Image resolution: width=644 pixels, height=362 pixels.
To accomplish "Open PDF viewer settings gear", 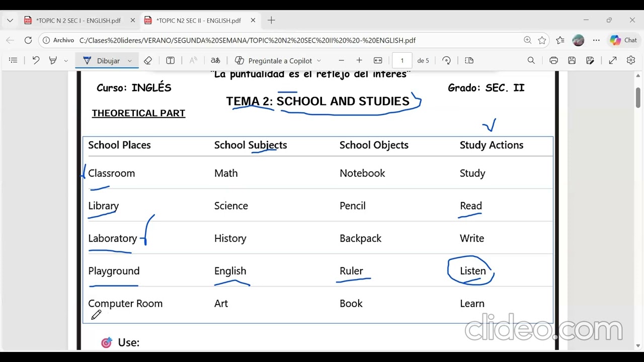I will (x=631, y=60).
